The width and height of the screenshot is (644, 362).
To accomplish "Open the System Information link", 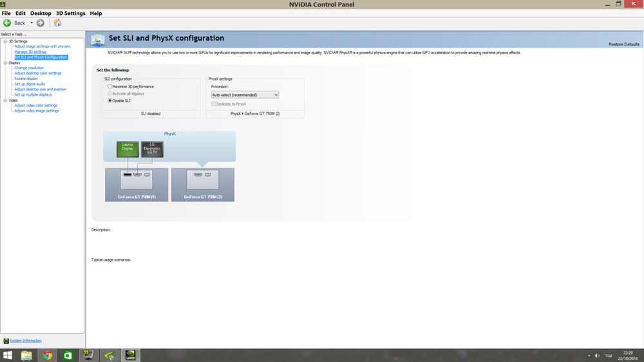I will pos(26,341).
